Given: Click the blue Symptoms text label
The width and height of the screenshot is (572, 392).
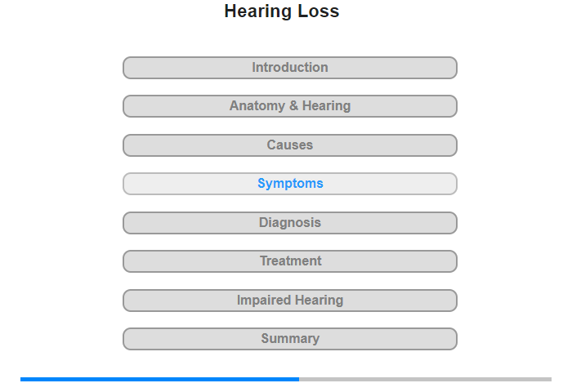Looking at the screenshot, I should (x=290, y=183).
